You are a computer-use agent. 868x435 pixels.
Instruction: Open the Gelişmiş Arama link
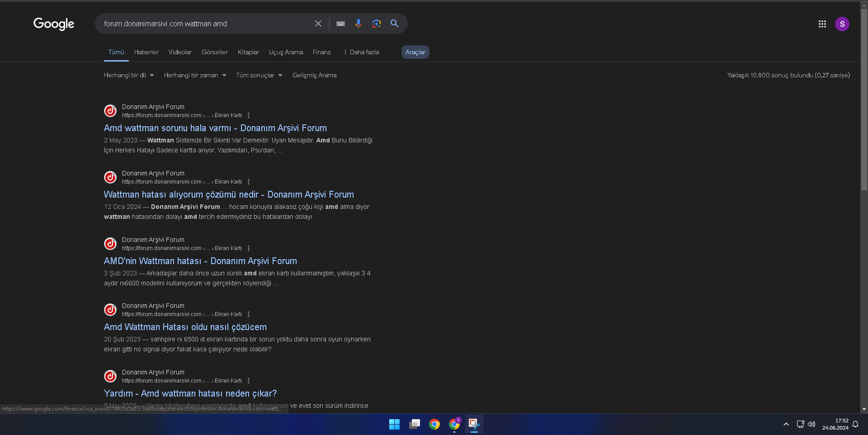point(314,76)
